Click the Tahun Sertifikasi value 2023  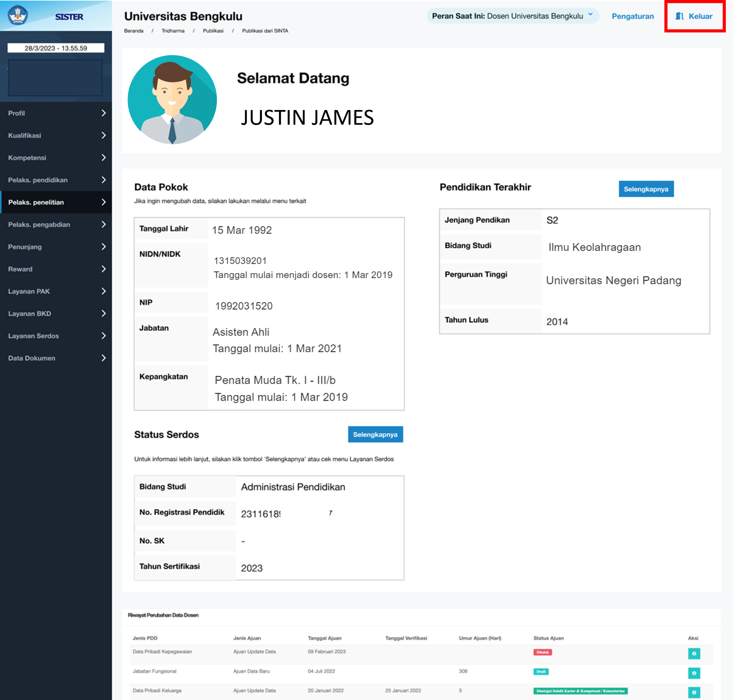tap(252, 568)
